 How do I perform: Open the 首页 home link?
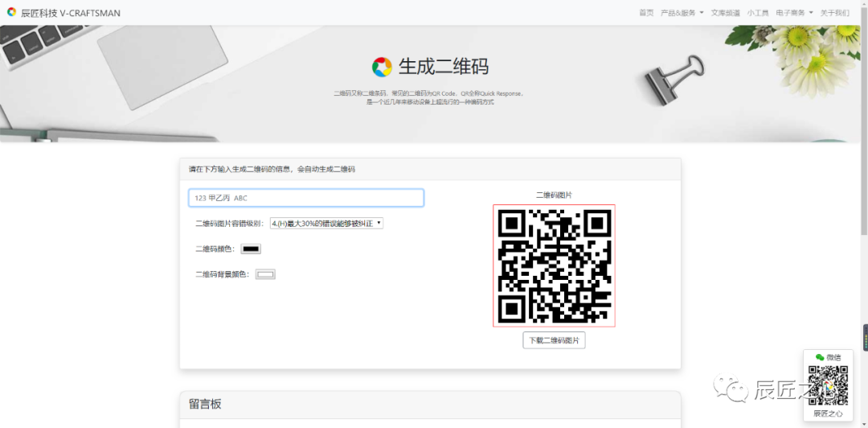(646, 13)
